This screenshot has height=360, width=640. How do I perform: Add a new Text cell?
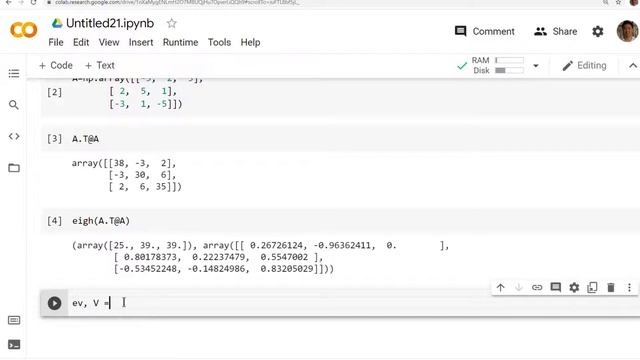[x=100, y=65]
